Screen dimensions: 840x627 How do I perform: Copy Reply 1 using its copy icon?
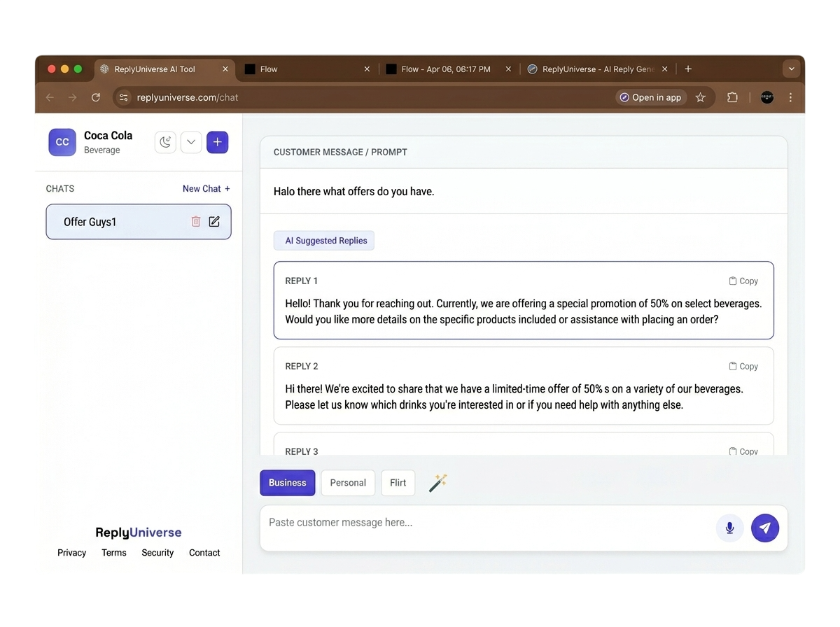[x=743, y=281]
